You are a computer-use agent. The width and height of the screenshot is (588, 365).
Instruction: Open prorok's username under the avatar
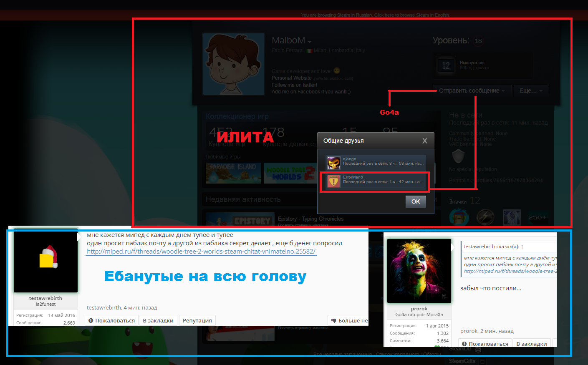click(419, 309)
